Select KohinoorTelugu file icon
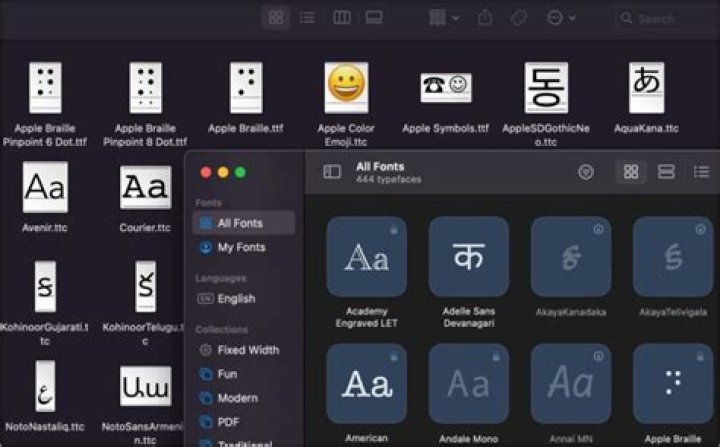Image resolution: width=720 pixels, height=447 pixels. [x=146, y=287]
